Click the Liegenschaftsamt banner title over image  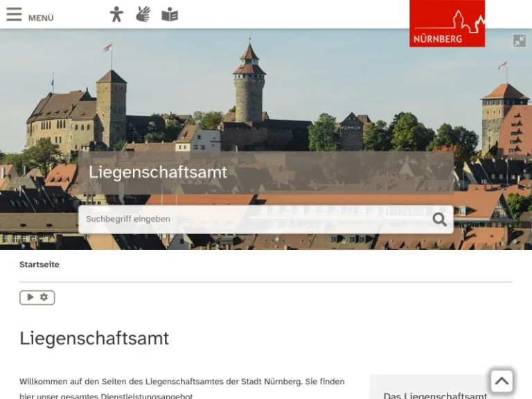pyautogui.click(x=158, y=172)
